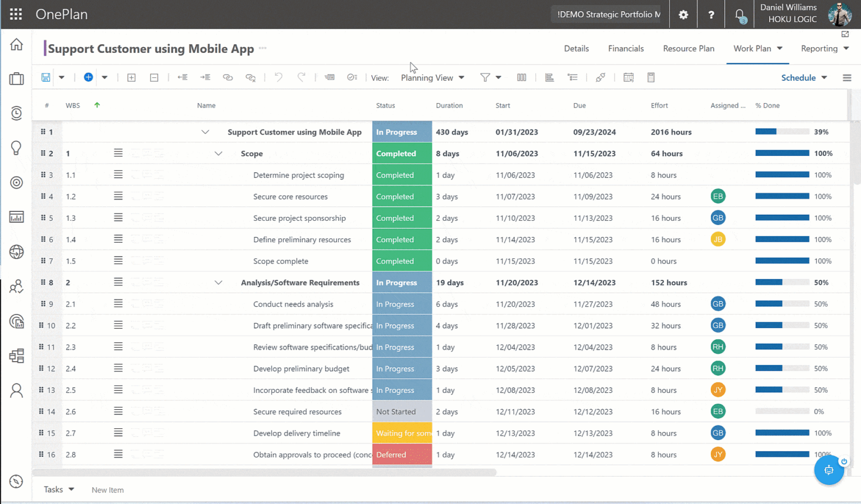This screenshot has height=504, width=861.
Task: Unlink the selected tasks
Action: pos(251,77)
